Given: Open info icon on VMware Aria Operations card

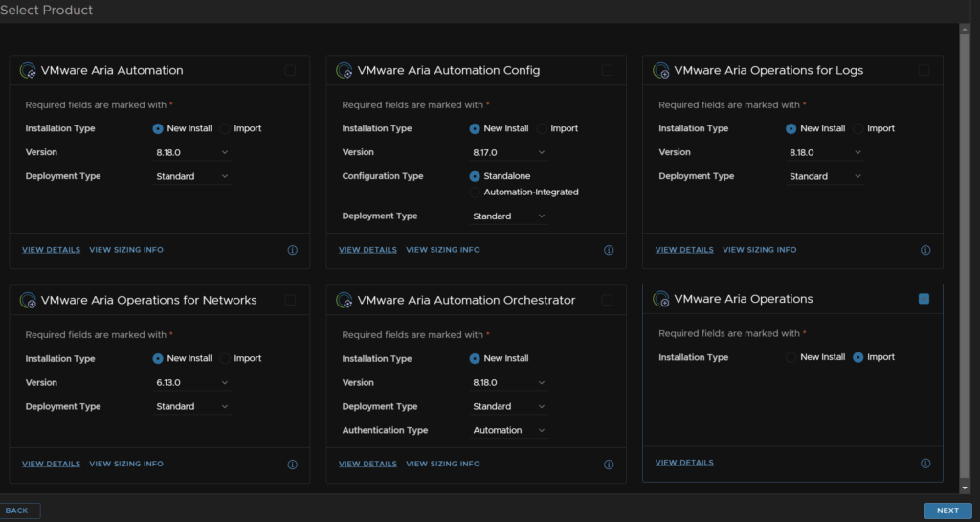Looking at the screenshot, I should (925, 464).
